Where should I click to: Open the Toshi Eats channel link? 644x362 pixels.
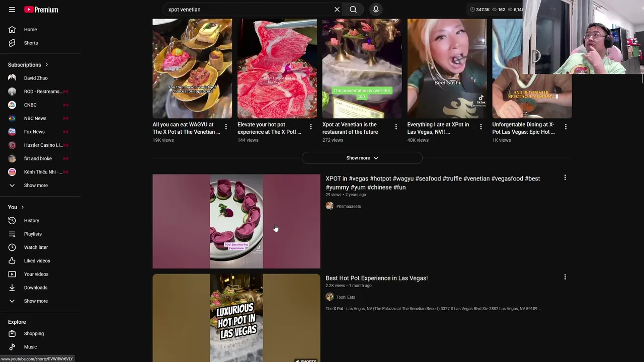coord(346,297)
